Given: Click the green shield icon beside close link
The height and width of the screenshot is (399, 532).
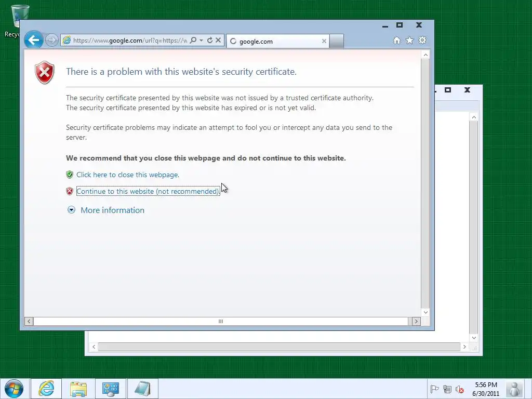Looking at the screenshot, I should (70, 175).
